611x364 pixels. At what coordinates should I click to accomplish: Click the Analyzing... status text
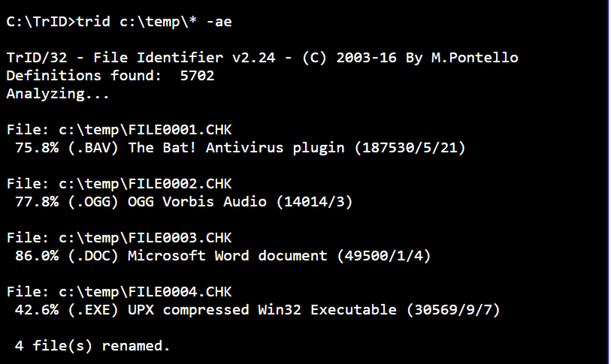[x=58, y=94]
